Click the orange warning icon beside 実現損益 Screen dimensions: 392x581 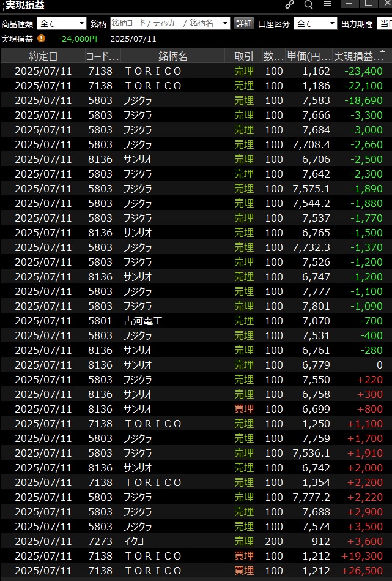pyautogui.click(x=41, y=39)
